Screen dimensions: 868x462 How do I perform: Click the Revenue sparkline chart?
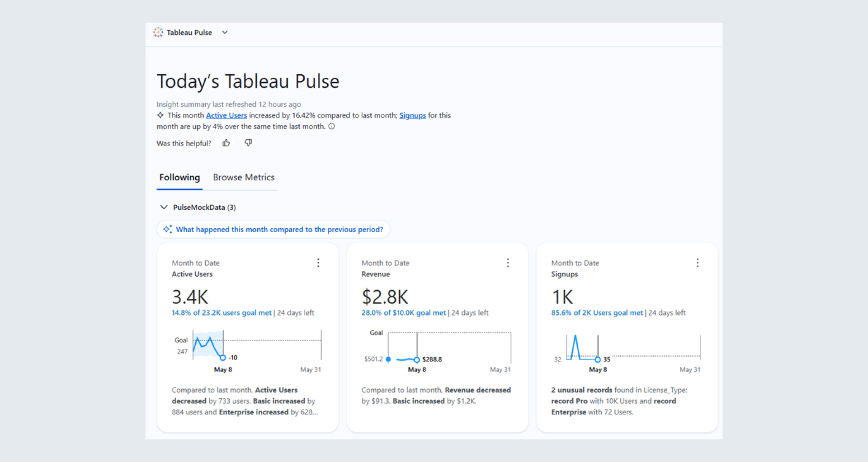[x=449, y=348]
